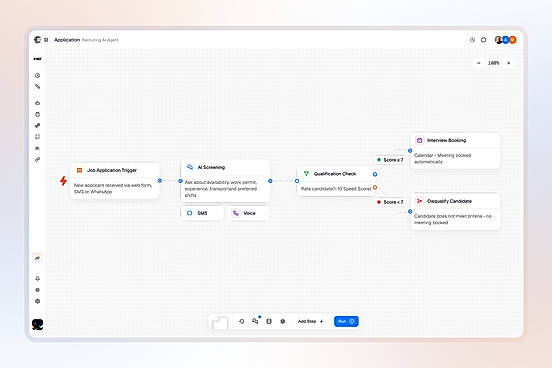
Task: Open the bell icon in lower sidebar
Action: 37,279
